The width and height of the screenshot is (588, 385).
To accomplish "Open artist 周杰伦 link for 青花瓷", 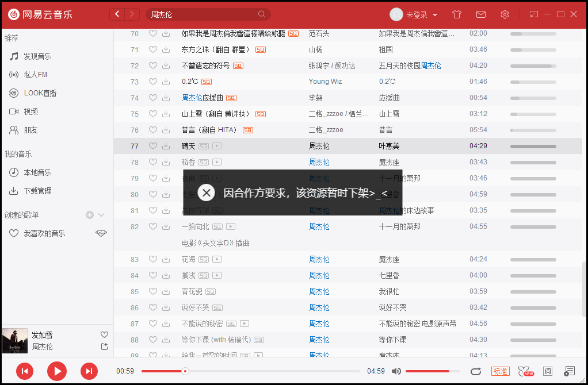I will [x=319, y=291].
